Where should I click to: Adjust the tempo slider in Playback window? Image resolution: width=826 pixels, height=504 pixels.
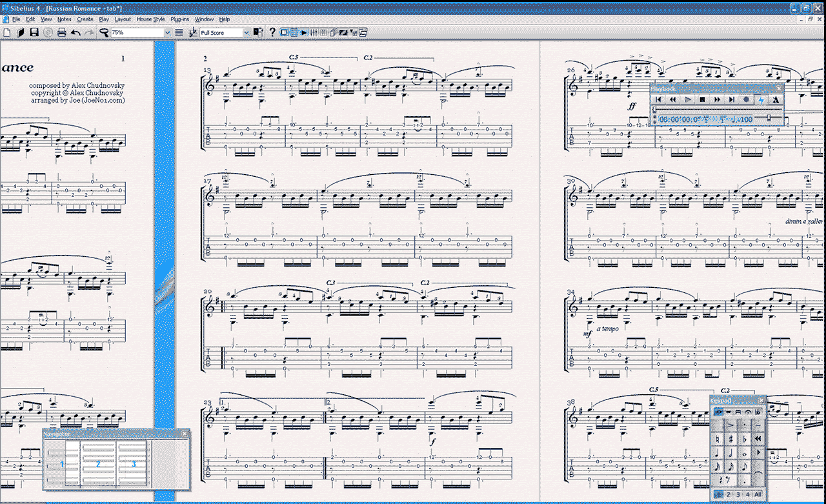[769, 117]
